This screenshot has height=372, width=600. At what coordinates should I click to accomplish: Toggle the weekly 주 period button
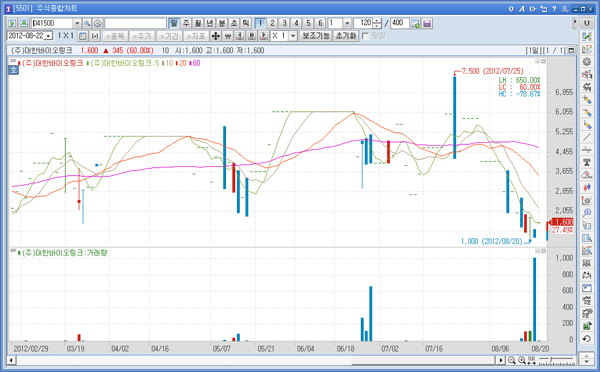(186, 23)
